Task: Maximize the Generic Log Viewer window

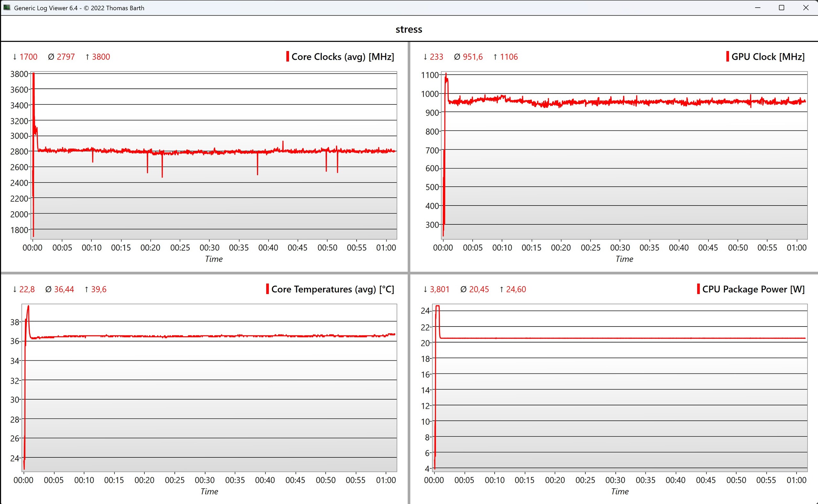Action: (x=781, y=8)
